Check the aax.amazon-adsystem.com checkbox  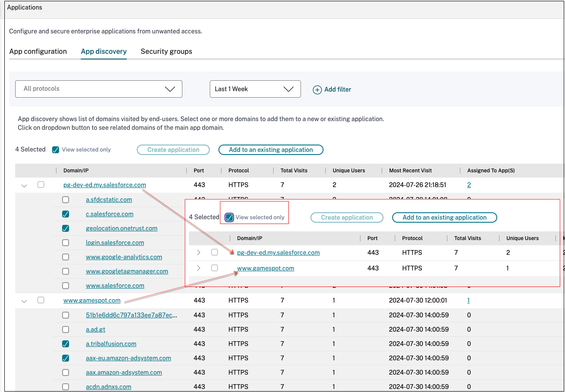66,372
